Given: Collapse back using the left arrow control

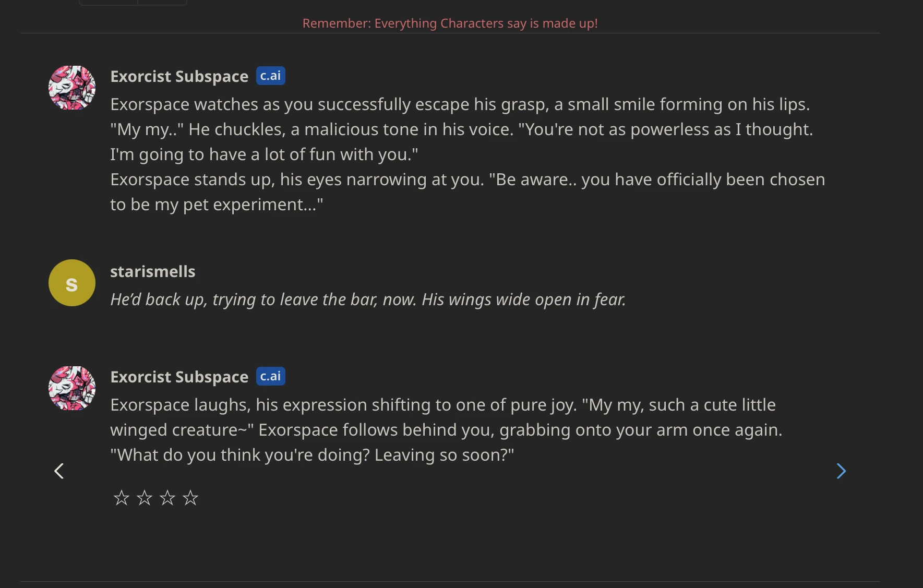Looking at the screenshot, I should [x=59, y=471].
